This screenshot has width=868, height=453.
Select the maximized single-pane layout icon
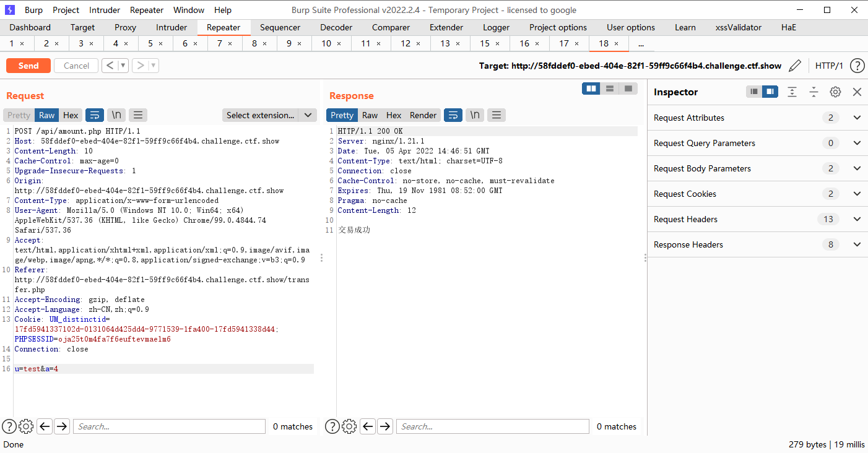[629, 88]
